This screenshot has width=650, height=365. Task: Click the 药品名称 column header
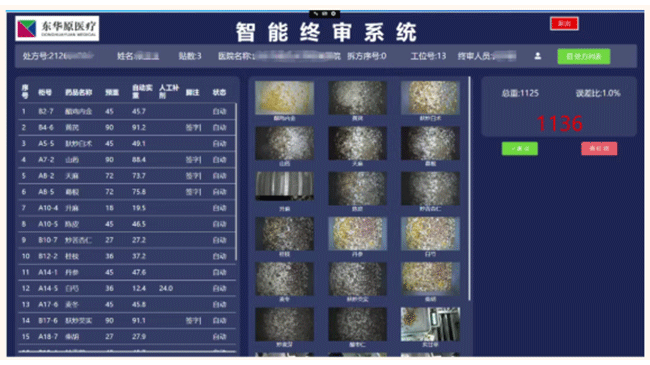78,92
